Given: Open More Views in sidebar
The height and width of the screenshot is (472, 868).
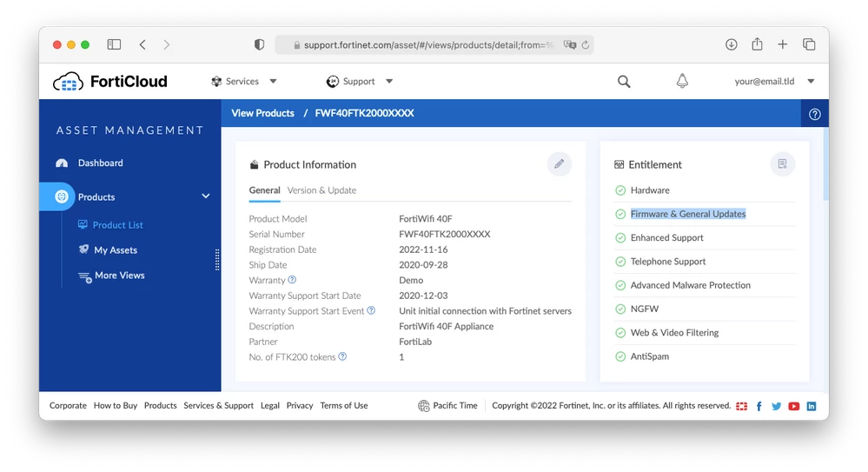Looking at the screenshot, I should [x=120, y=276].
